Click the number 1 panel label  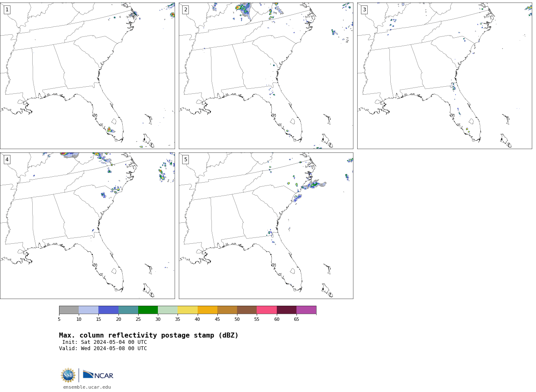(x=7, y=10)
